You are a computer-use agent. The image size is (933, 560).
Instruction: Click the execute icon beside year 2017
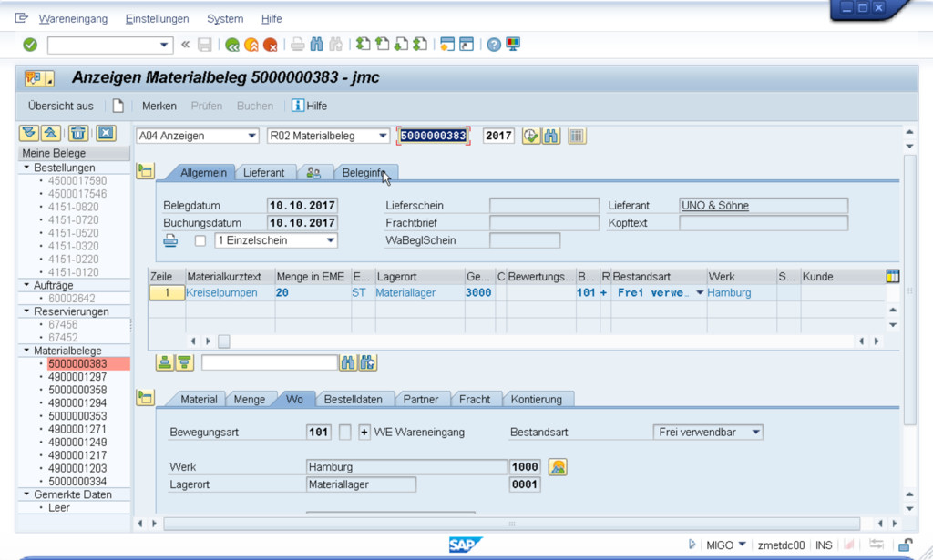[x=530, y=136]
